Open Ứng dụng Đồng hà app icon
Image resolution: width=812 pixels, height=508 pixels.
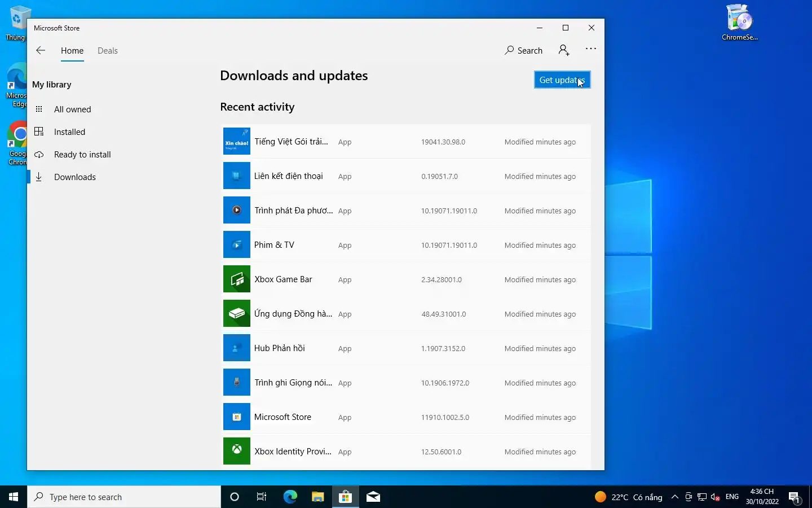(x=237, y=313)
